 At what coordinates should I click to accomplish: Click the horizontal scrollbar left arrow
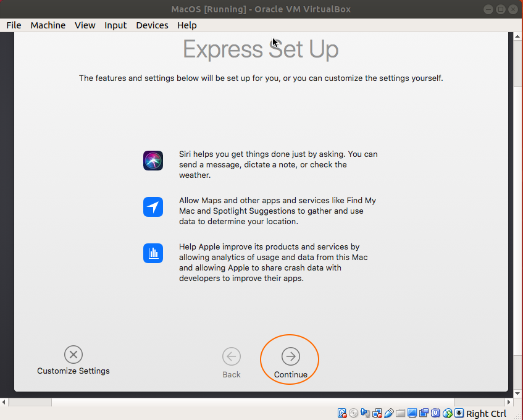[4, 402]
